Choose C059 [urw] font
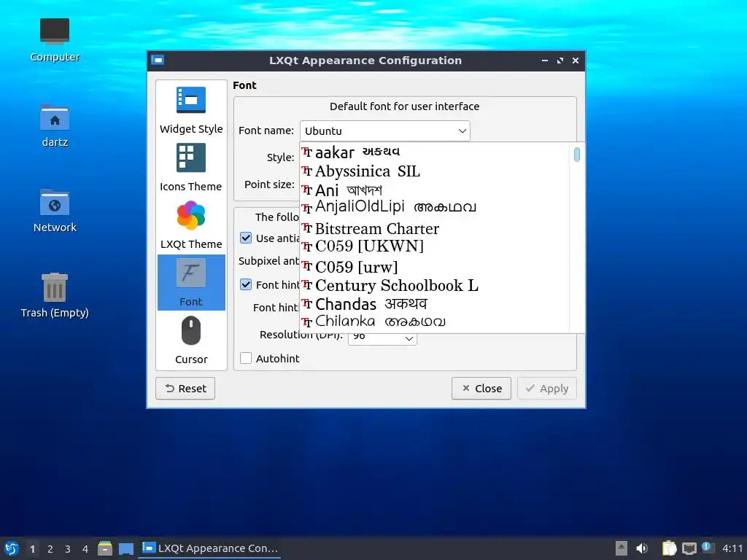The height and width of the screenshot is (560, 747). tap(435, 267)
